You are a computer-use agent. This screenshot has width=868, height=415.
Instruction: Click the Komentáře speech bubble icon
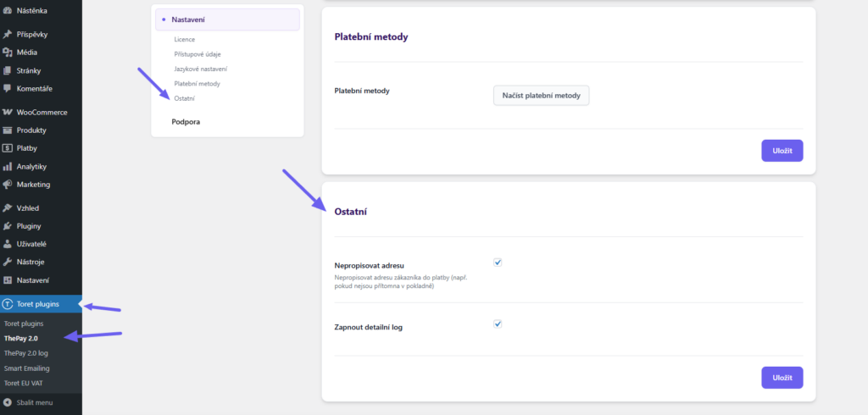point(7,89)
